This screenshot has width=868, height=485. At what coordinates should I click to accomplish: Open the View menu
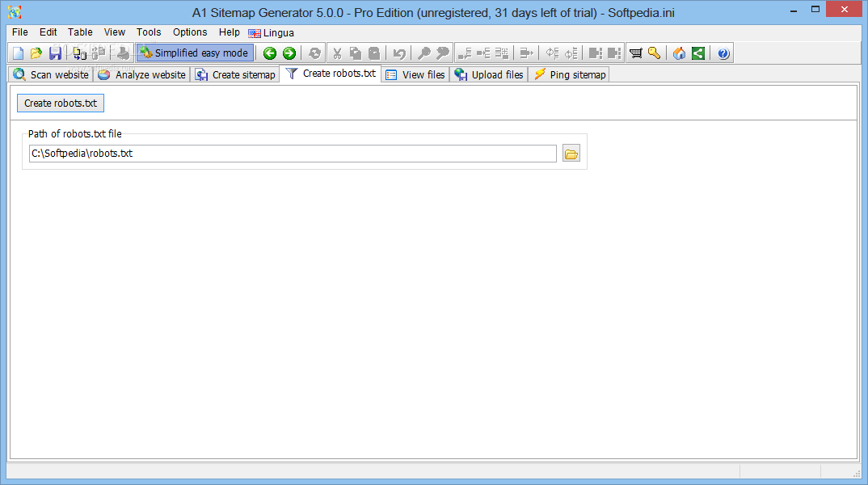[115, 32]
